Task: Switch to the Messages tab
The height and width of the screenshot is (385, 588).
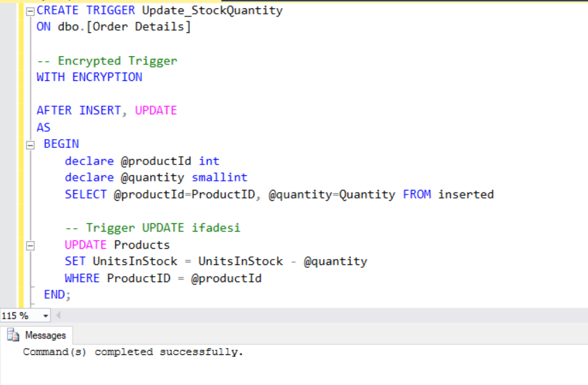Action: coord(36,335)
